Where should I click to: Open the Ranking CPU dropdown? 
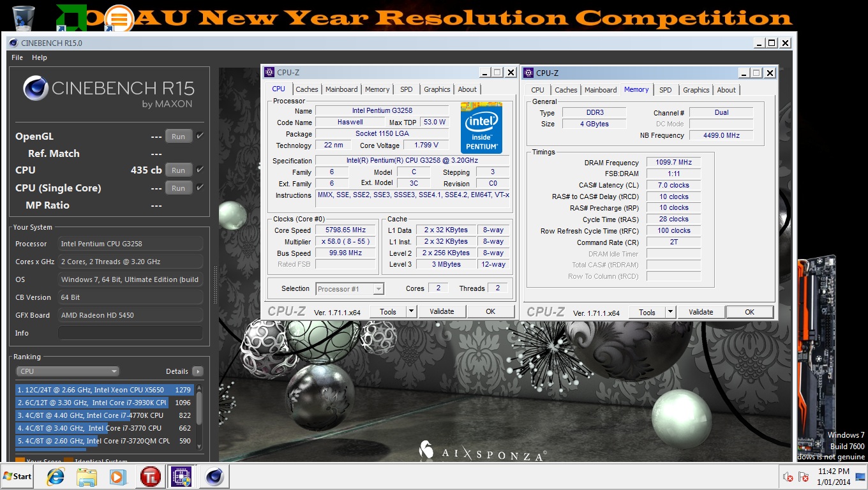[67, 371]
